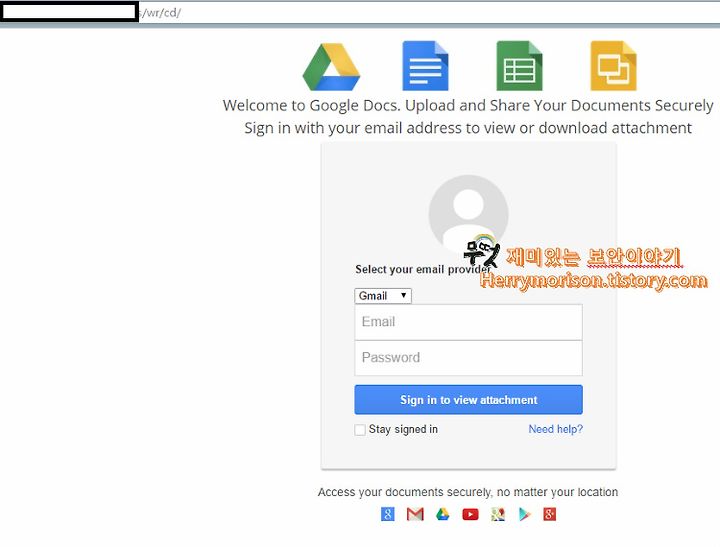Image resolution: width=720 pixels, height=547 pixels.
Task: Click the Gmail envelope footer icon
Action: [x=415, y=514]
